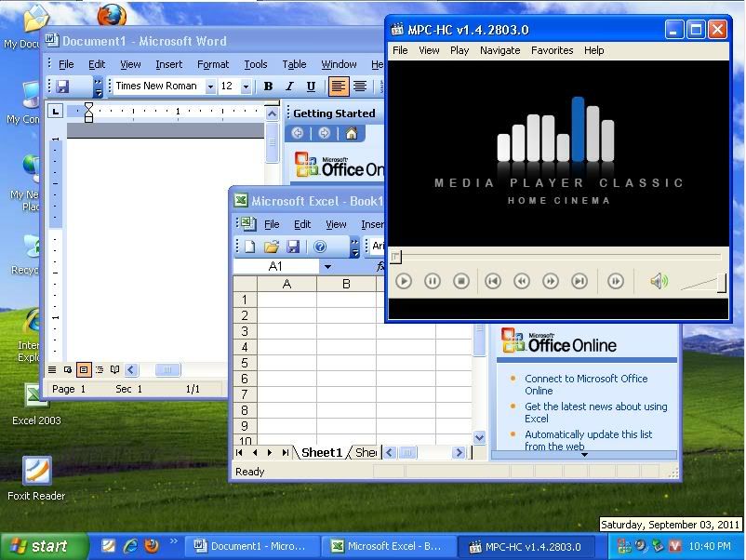Select Align Left in Word toolbar

click(339, 87)
